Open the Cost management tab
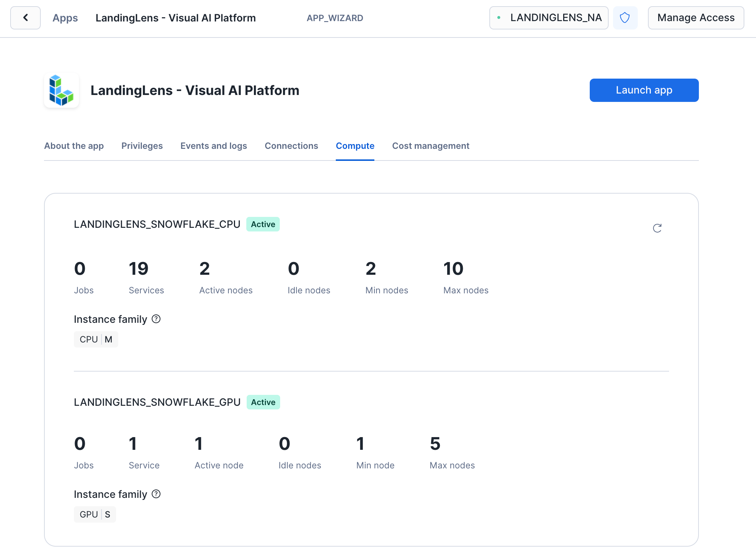 430,146
